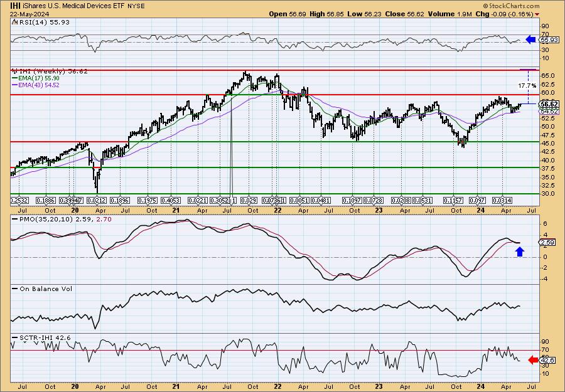The width and height of the screenshot is (565, 392).
Task: Open the StockCharts.com attribution link
Action: pyautogui.click(x=511, y=6)
